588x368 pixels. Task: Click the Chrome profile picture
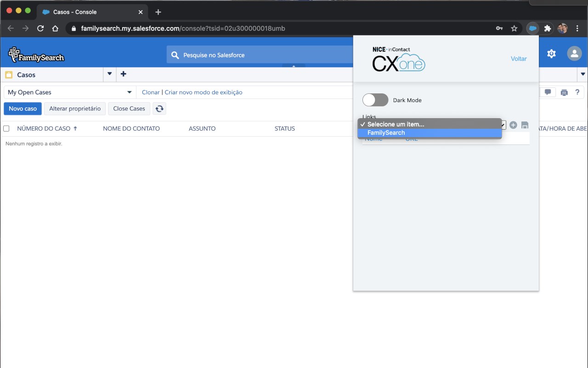pyautogui.click(x=562, y=29)
